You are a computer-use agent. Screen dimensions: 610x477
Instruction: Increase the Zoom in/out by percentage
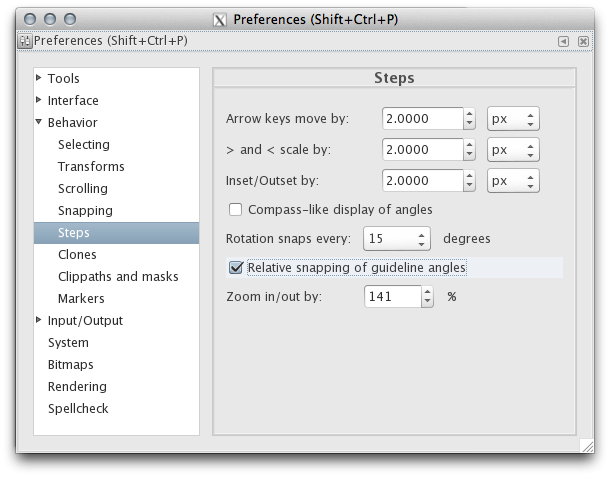[x=427, y=292]
